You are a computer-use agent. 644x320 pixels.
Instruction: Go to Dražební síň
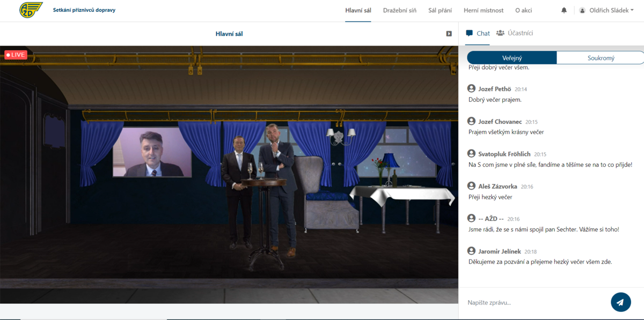[400, 10]
